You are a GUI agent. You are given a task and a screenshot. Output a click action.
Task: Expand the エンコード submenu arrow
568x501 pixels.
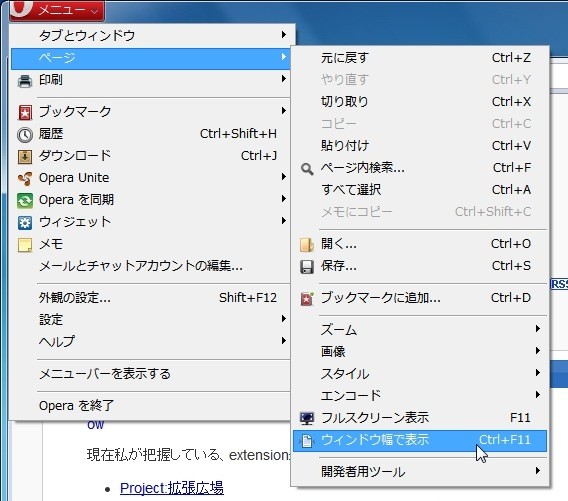click(x=538, y=394)
